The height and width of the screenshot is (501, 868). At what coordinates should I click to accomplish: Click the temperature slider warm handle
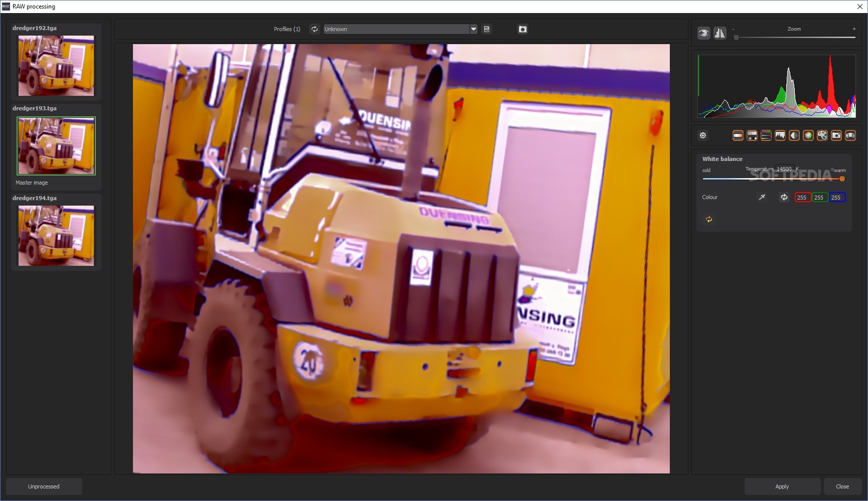[842, 179]
